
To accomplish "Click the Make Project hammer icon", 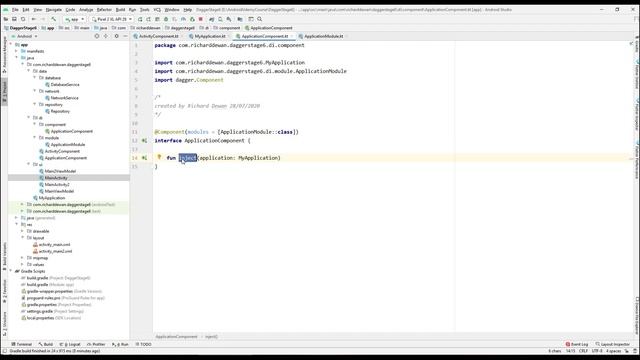I will pyautogui.click(x=53, y=19).
